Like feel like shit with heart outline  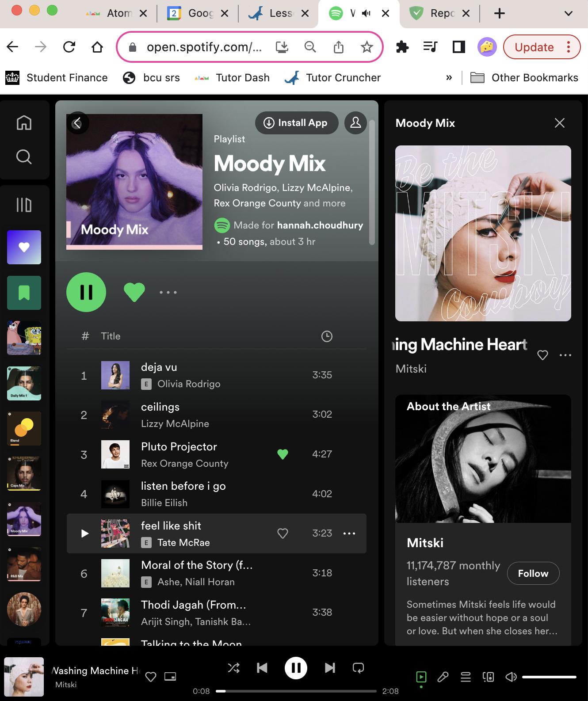coord(283,533)
